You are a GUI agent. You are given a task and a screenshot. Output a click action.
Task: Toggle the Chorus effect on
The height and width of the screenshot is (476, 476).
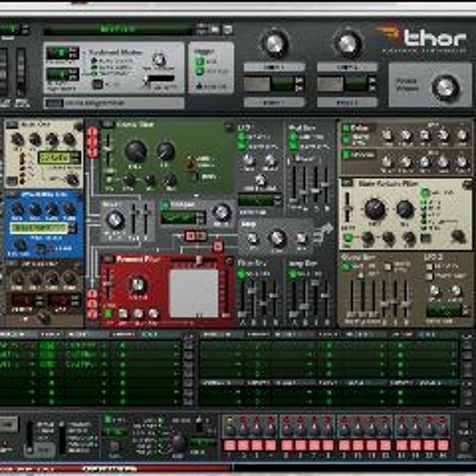(x=346, y=154)
